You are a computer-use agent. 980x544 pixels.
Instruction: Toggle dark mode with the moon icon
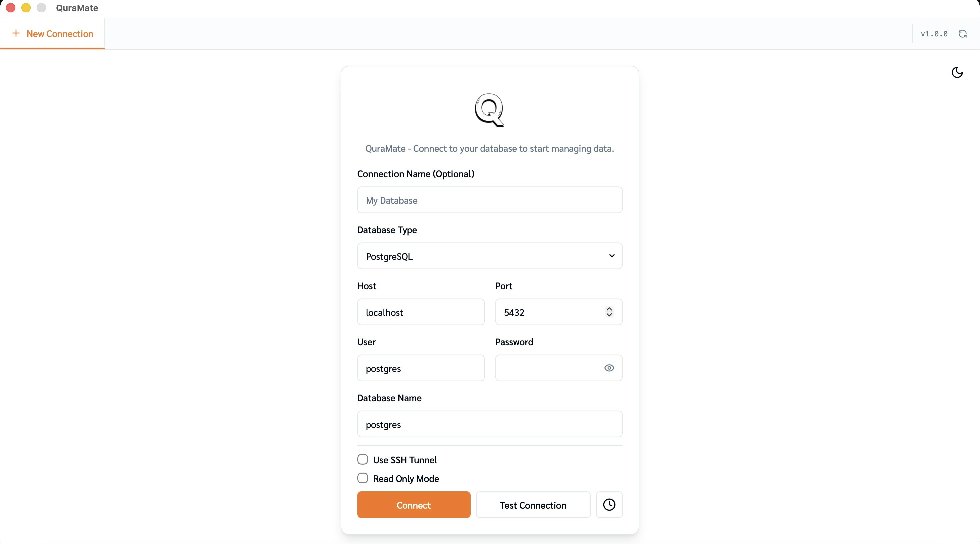[957, 73]
